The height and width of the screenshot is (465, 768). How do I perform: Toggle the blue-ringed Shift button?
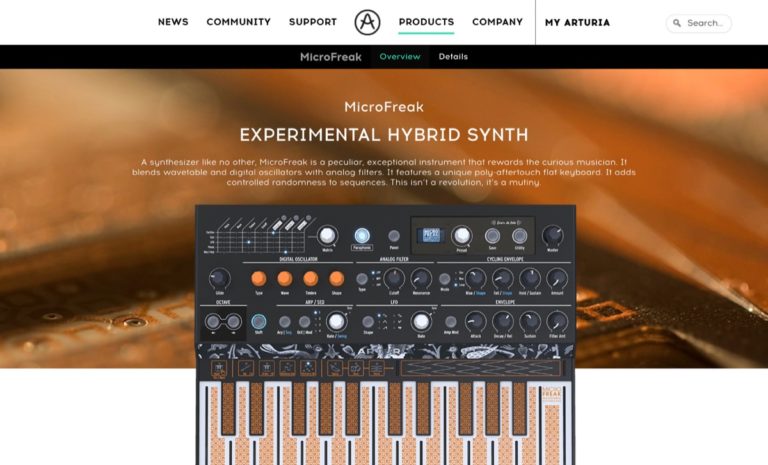point(259,322)
